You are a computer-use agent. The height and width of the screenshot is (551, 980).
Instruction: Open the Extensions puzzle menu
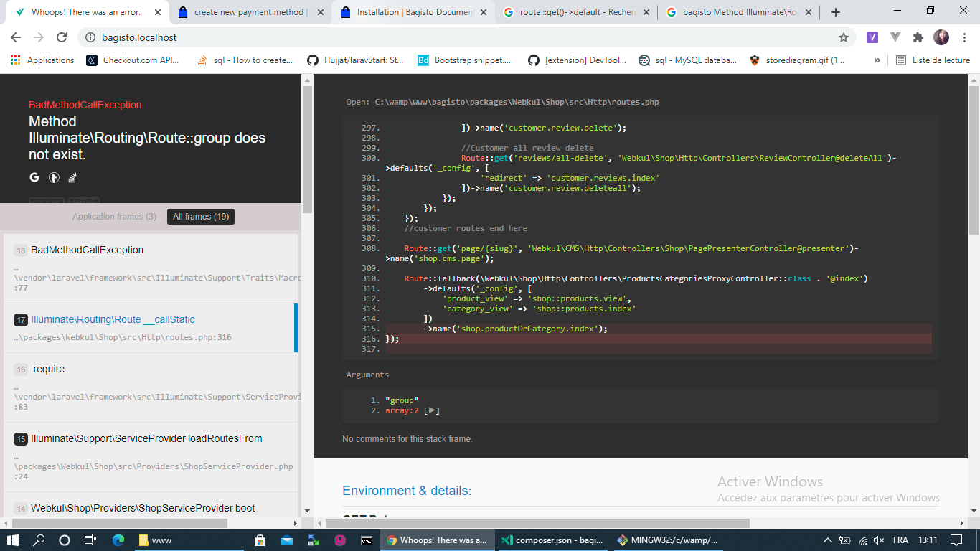pyautogui.click(x=918, y=37)
